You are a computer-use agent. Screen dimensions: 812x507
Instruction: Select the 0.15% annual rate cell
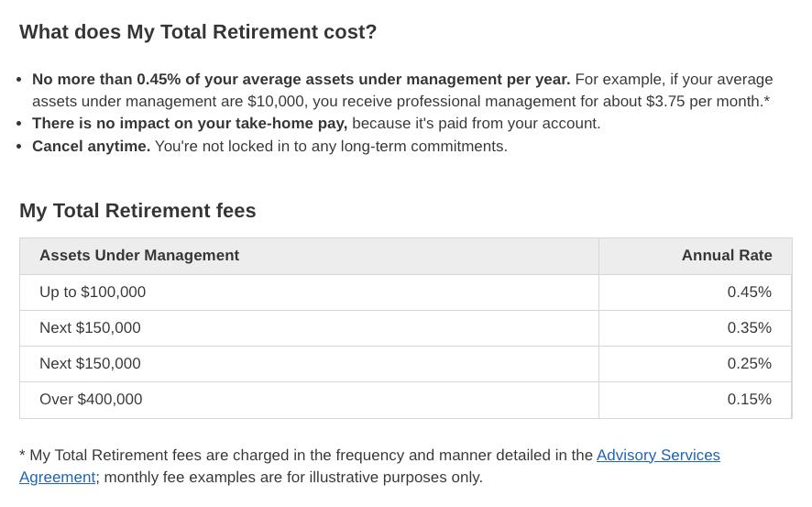[749, 400]
